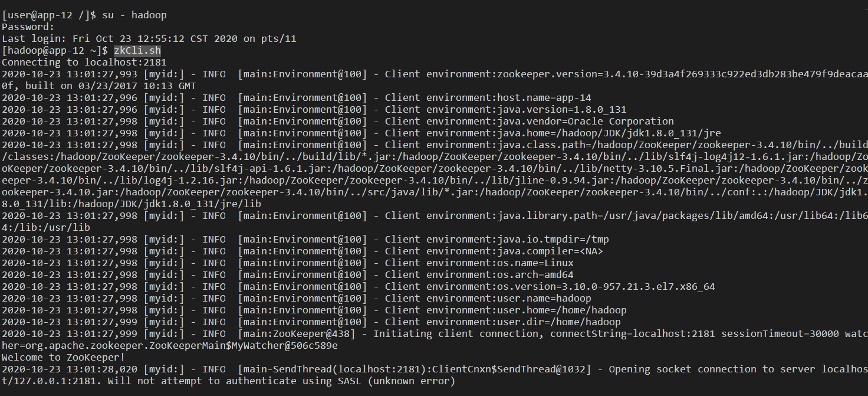Viewport: 868px width, 396px height.
Task: Click the 'Connecting to localhost:2181' line
Action: pyautogui.click(x=84, y=63)
